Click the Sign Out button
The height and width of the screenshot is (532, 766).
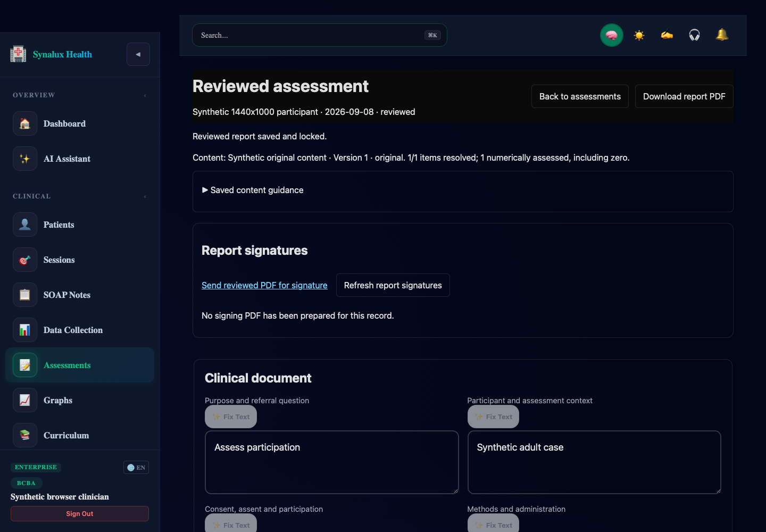[80, 514]
